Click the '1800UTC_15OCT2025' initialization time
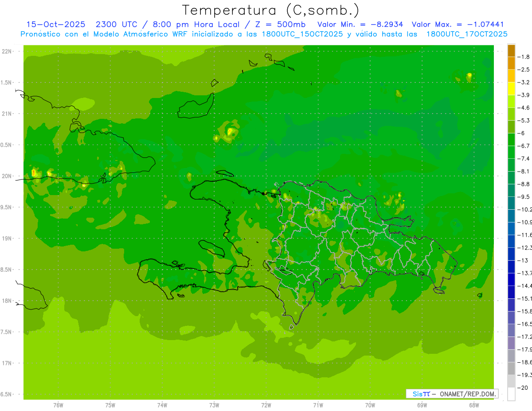532x411 pixels. [x=302, y=34]
